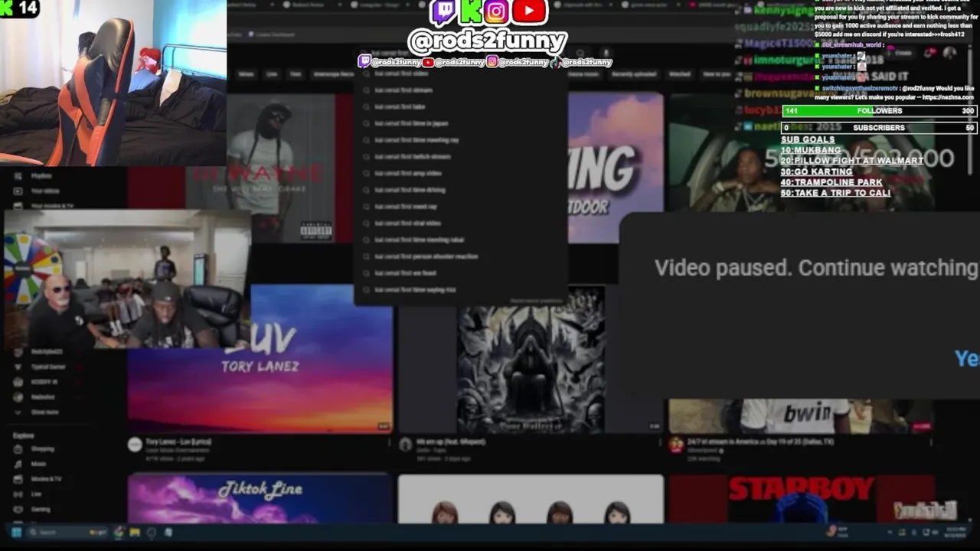Open options menu for Tory Lanez Luv
Image resolution: width=980 pixels, height=551 pixels.
pyautogui.click(x=389, y=443)
